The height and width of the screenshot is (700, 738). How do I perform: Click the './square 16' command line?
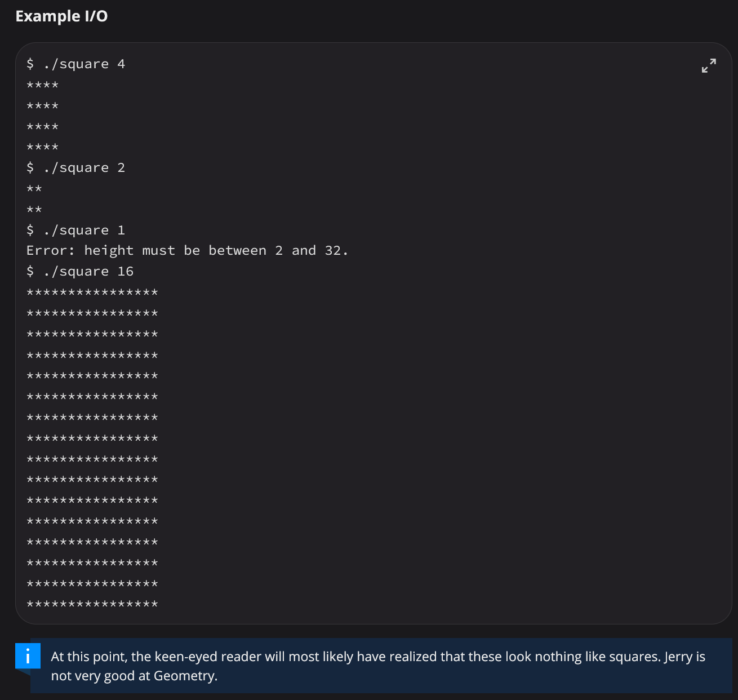(80, 272)
